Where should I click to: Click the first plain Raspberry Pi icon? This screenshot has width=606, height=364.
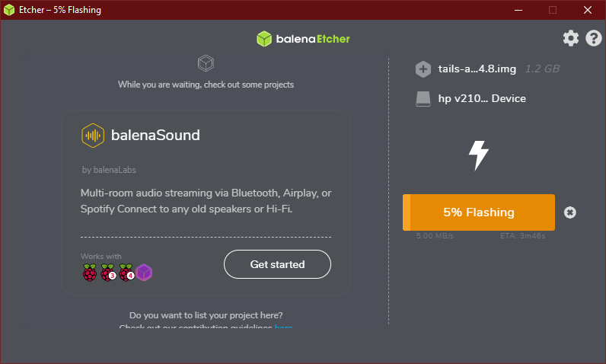[90, 272]
